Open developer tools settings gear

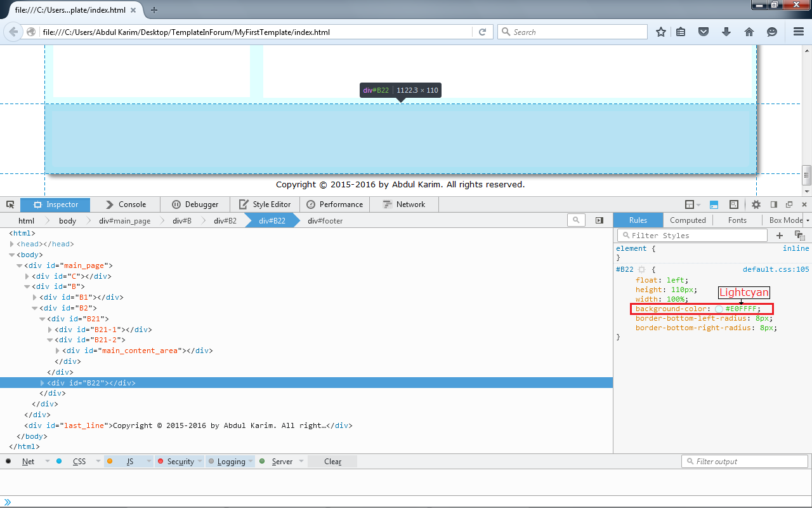click(x=756, y=204)
